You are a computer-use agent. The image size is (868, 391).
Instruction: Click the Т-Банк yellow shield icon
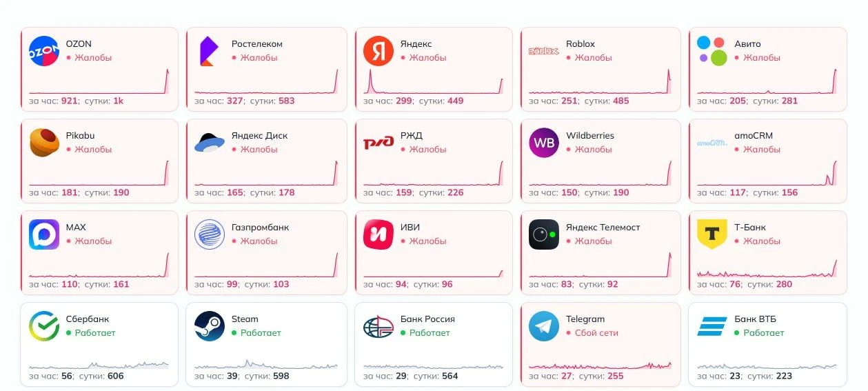[712, 234]
